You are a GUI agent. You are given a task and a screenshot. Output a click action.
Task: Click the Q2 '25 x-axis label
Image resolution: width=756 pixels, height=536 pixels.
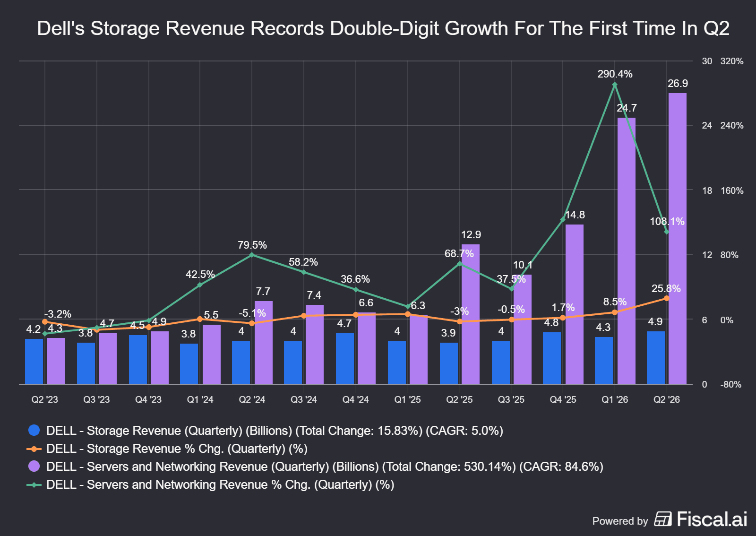click(x=459, y=399)
